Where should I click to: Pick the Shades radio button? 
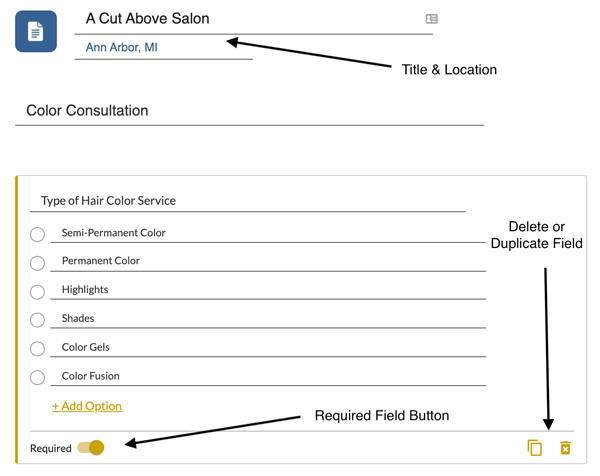38,320
